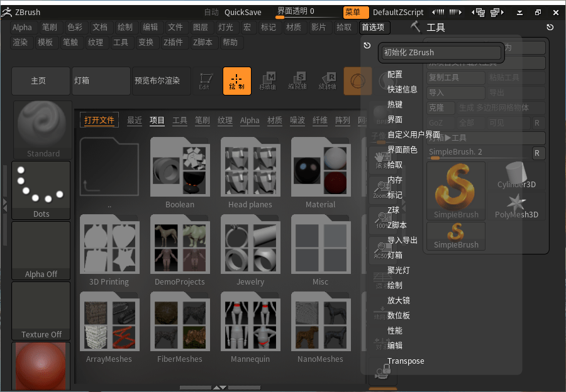The width and height of the screenshot is (566, 392).
Task: Activate the Edit mode icon
Action: (206, 81)
